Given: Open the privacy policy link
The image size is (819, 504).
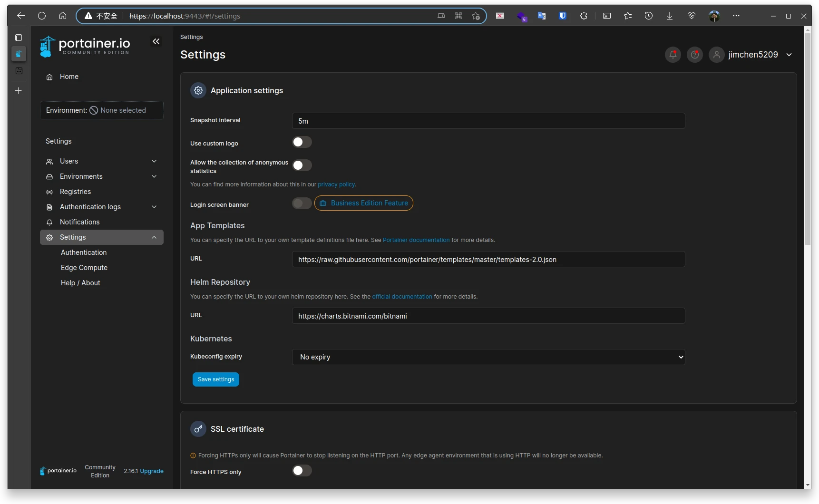Looking at the screenshot, I should coord(336,184).
